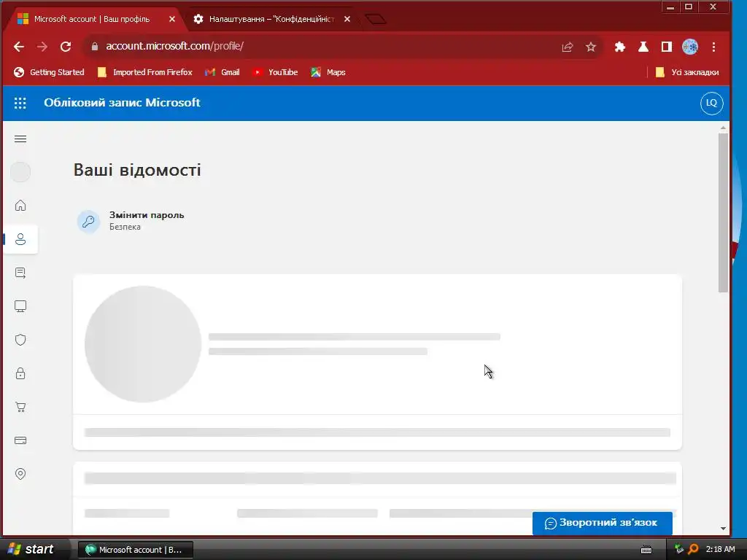Click the profile picture placeholder circle
747x560 pixels.
(x=143, y=344)
